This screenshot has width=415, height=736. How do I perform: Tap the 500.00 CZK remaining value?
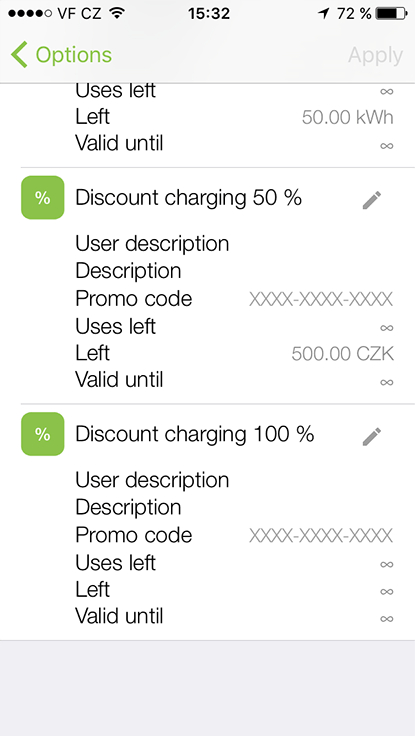point(342,353)
